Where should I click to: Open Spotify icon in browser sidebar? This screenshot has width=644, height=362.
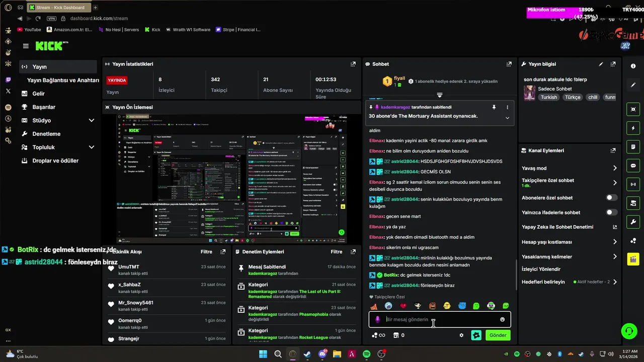8,107
